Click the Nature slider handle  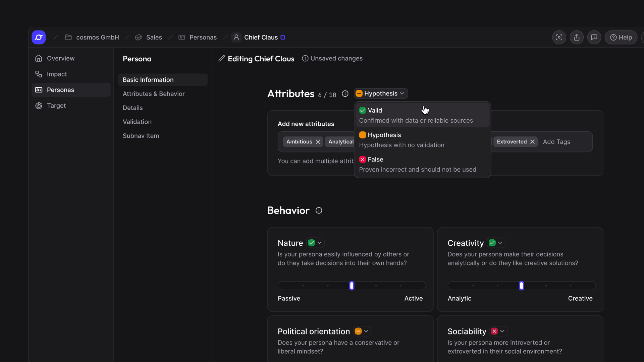[x=352, y=286]
